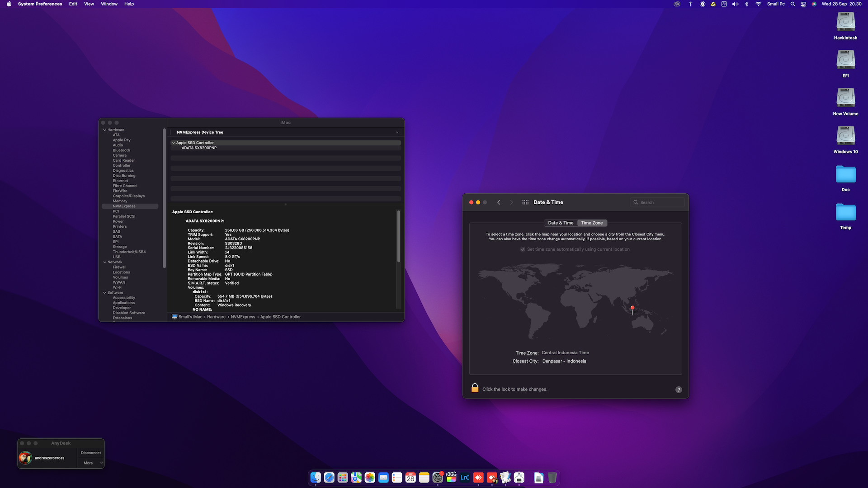Open the Hackintosh drive on desktop
This screenshot has width=868, height=488.
[845, 26]
